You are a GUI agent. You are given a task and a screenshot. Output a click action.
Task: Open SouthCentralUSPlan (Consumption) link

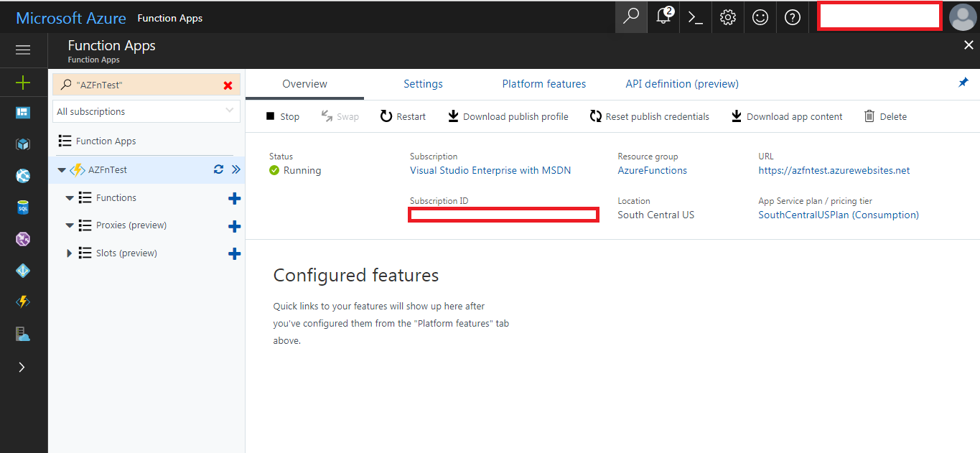(839, 215)
